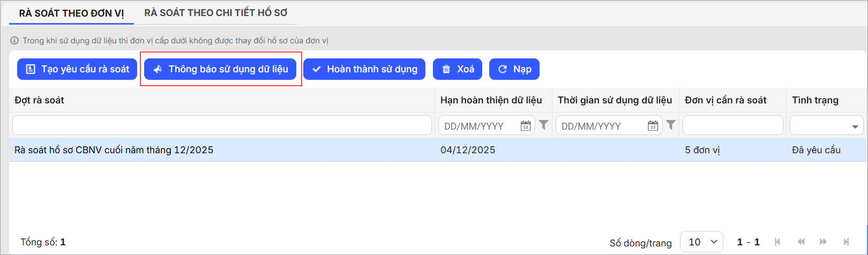Viewport: 868px width, 255px height.
Task: Go to first page of results
Action: (x=777, y=242)
